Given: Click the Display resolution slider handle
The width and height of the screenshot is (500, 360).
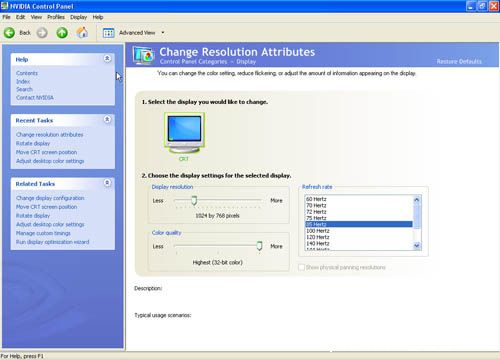Looking at the screenshot, I should pyautogui.click(x=194, y=200).
